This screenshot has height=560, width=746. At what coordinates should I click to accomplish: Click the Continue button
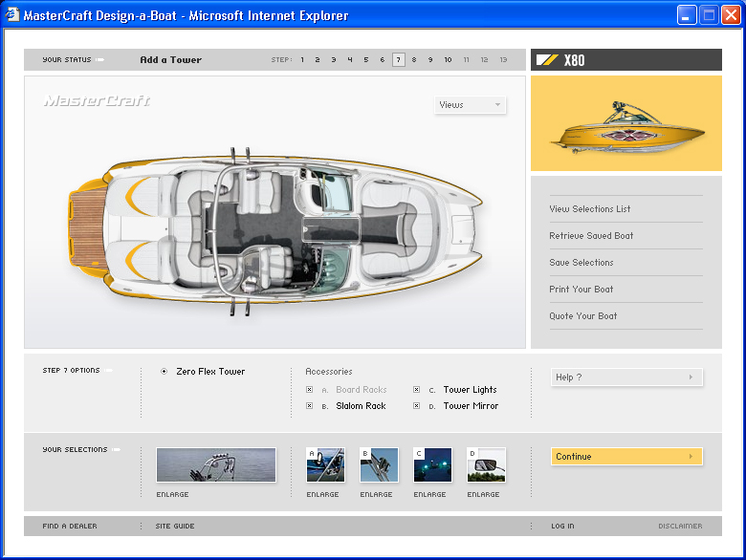point(626,457)
